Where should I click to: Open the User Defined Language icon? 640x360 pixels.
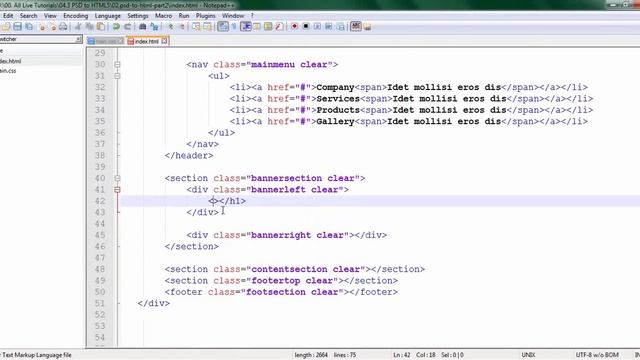[x=257, y=27]
